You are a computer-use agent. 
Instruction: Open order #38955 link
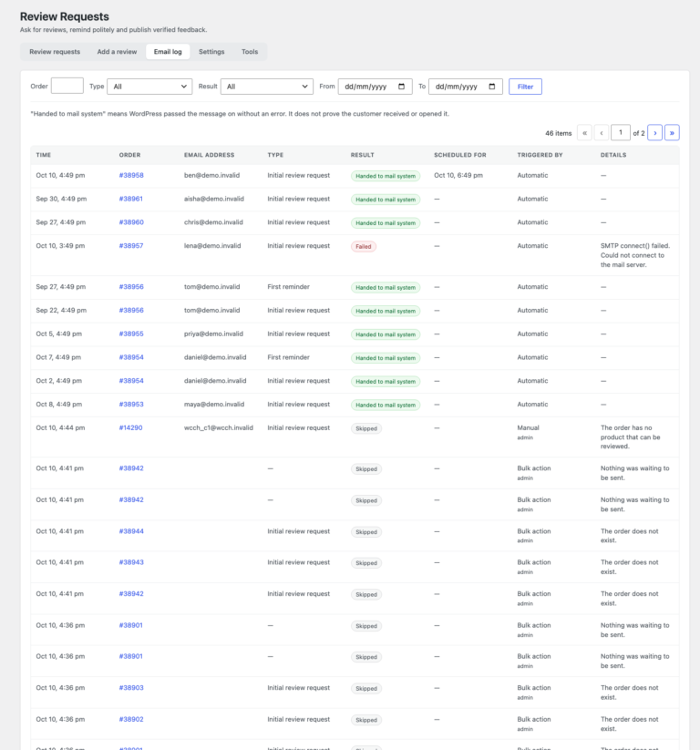tap(131, 334)
